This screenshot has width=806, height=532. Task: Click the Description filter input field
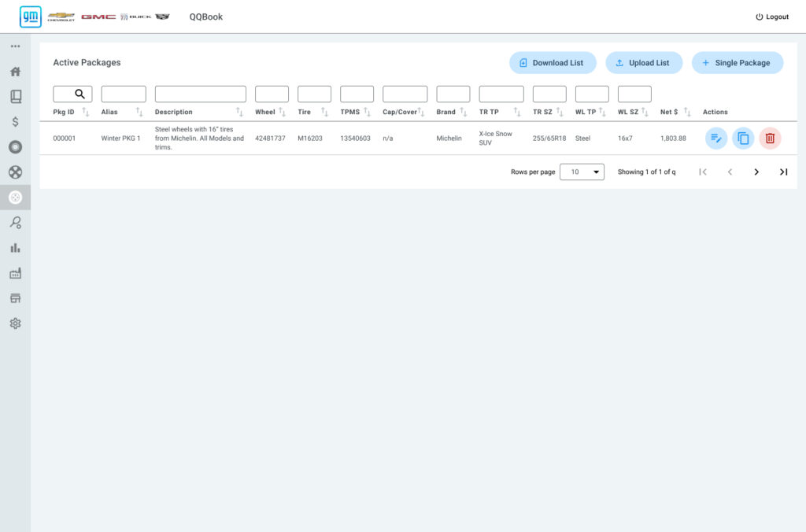coord(200,94)
